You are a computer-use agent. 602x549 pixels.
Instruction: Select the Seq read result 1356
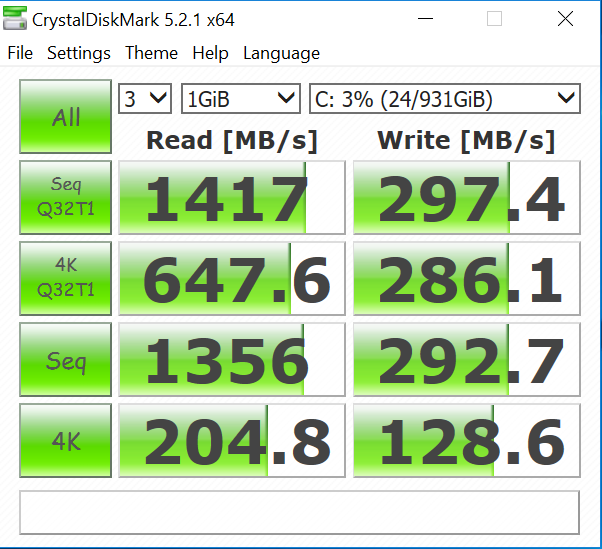coord(232,359)
